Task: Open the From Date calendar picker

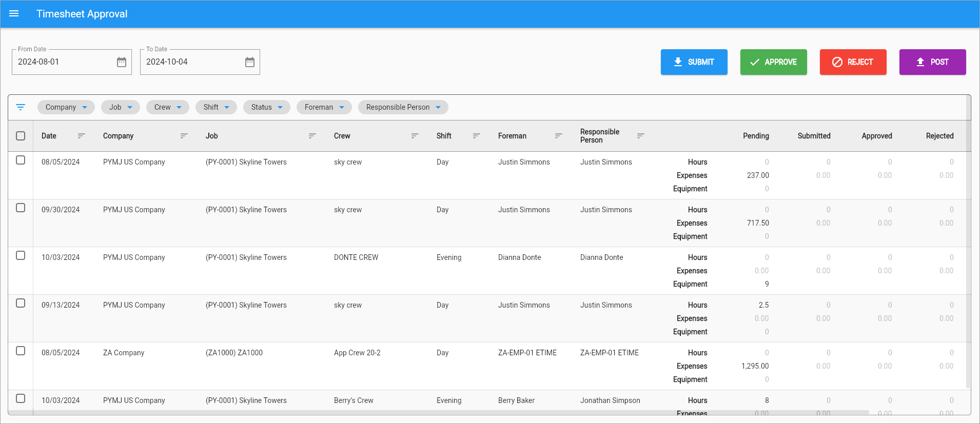Action: click(x=122, y=62)
